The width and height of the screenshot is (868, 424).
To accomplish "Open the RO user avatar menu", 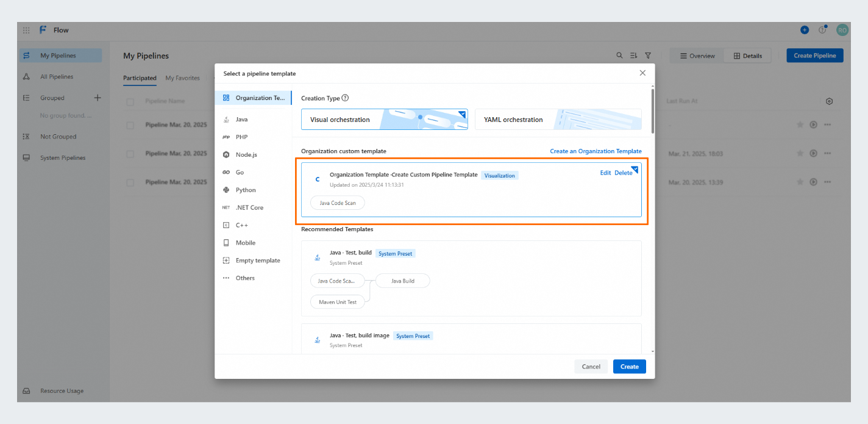I will 842,30.
